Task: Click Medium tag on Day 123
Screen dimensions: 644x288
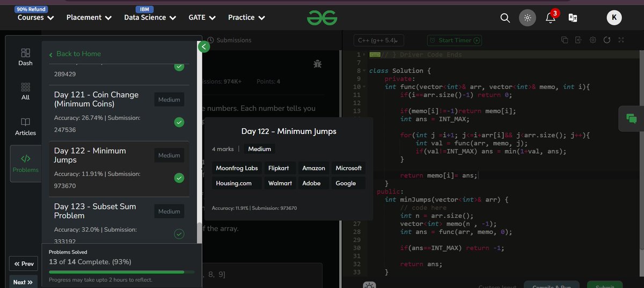Action: tap(169, 211)
